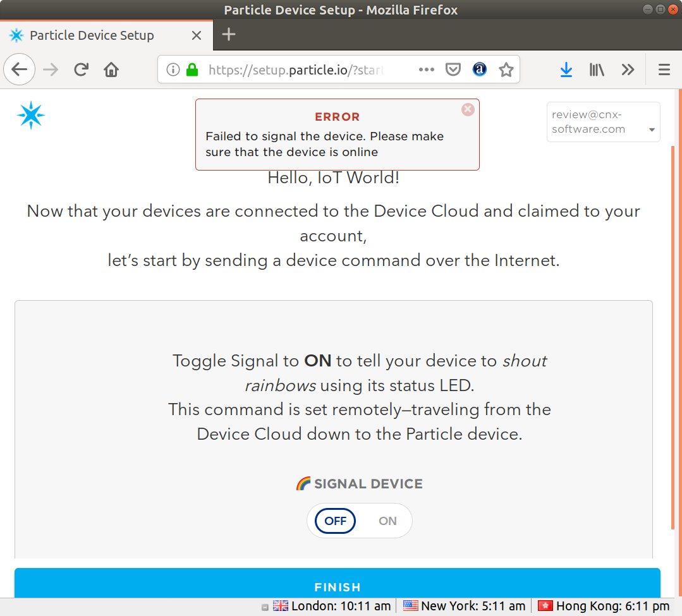Click the Hong Kong flag icon
682x616 pixels.
click(x=545, y=605)
